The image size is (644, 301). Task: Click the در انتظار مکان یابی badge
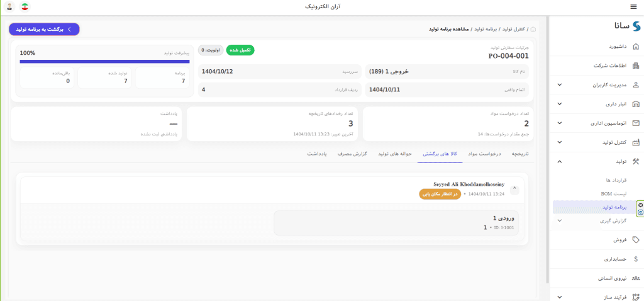click(x=440, y=194)
